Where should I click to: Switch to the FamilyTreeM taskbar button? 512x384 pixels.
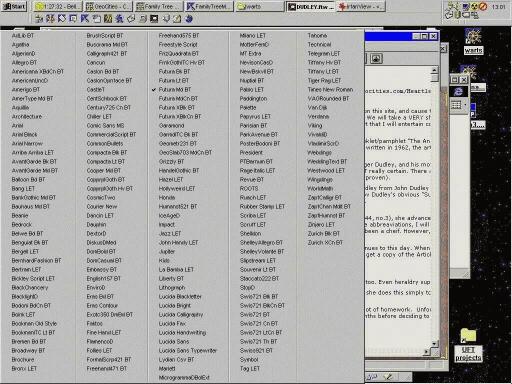(x=210, y=6)
